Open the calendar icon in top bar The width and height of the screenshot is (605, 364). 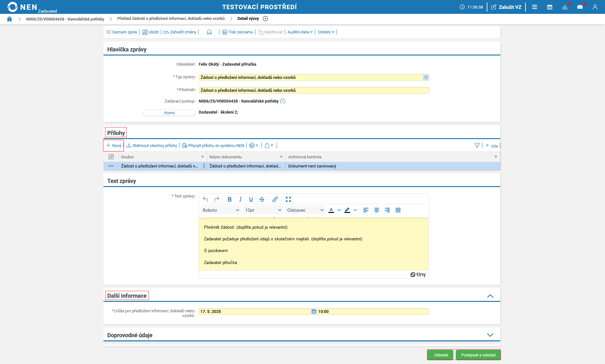coord(549,7)
